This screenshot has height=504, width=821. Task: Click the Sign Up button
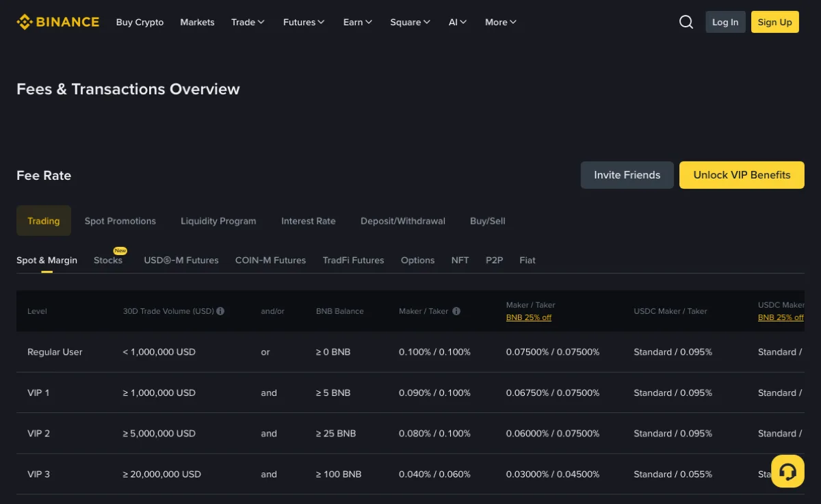click(x=775, y=22)
